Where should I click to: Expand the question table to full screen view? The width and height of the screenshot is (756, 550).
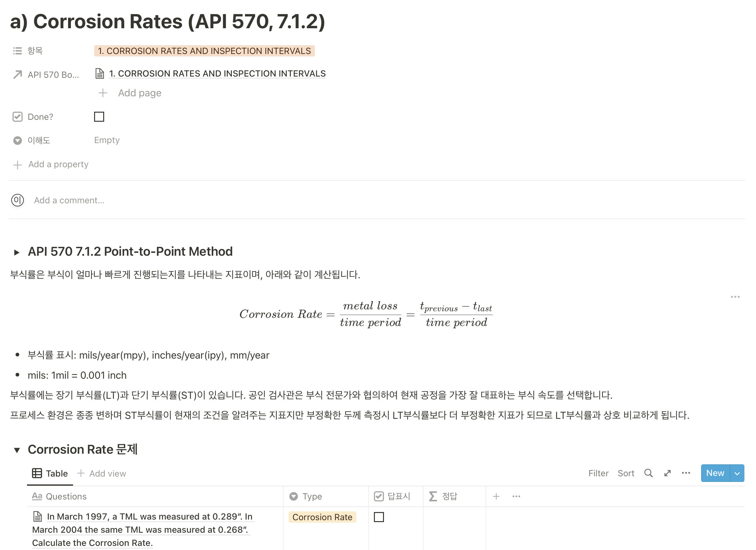pos(668,473)
